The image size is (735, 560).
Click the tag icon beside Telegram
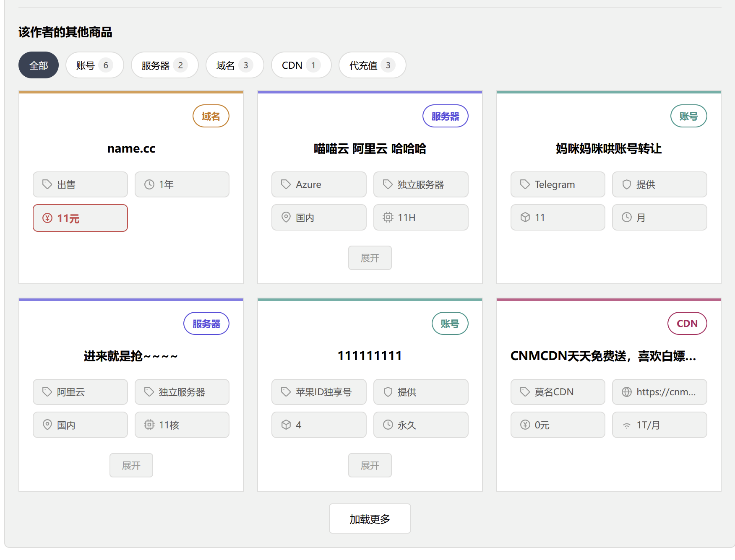coord(525,184)
